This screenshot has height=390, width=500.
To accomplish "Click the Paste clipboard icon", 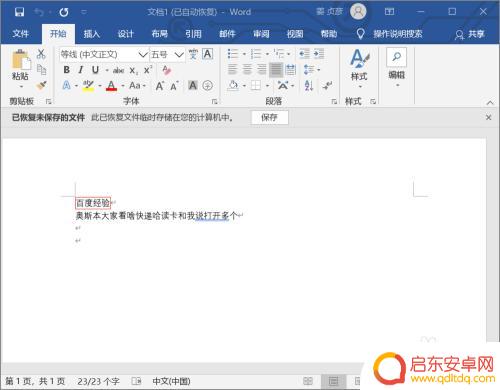I will pyautogui.click(x=21, y=60).
